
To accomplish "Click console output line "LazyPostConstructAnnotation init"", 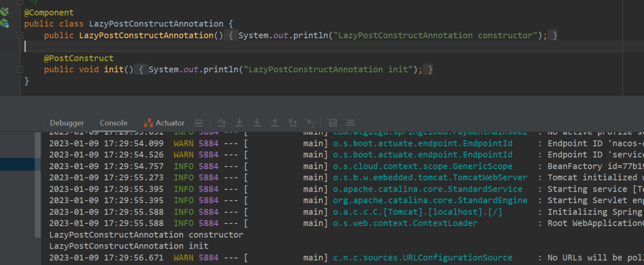I will pos(129,246).
